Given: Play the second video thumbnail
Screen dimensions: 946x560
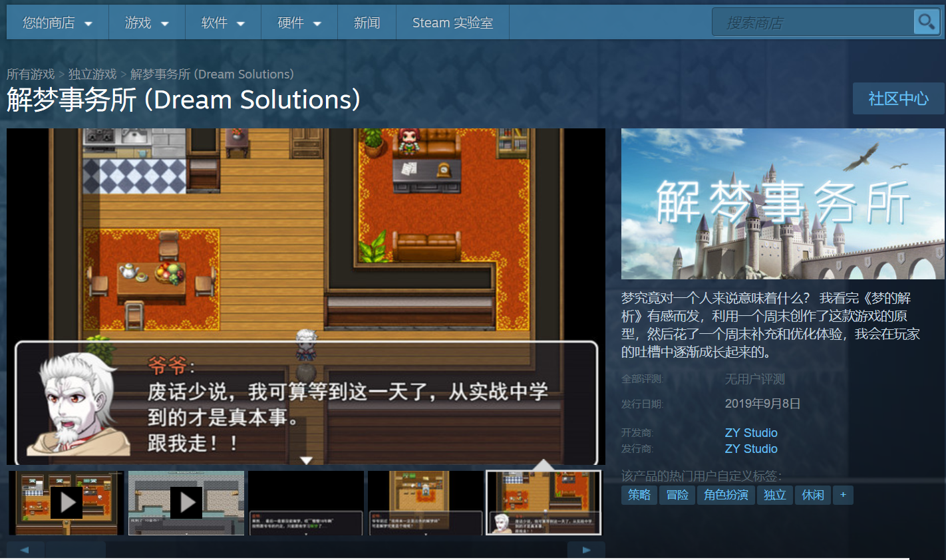Looking at the screenshot, I should 186,503.
